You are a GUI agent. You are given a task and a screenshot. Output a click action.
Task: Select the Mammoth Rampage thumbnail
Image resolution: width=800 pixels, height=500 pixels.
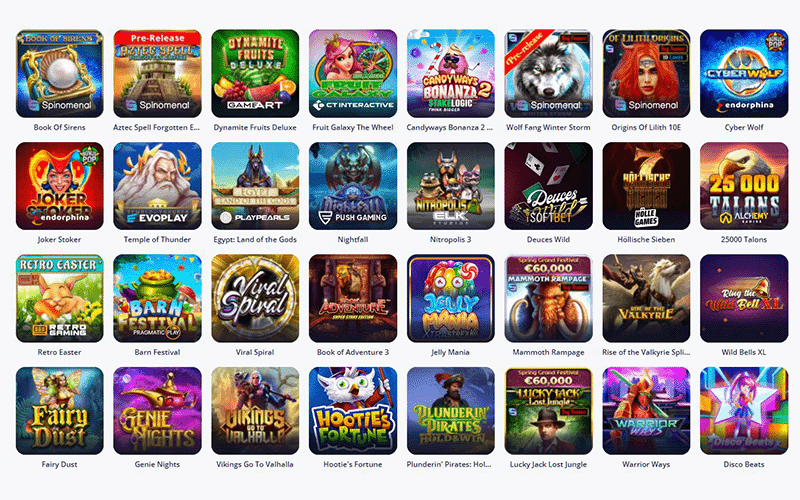tap(548, 298)
